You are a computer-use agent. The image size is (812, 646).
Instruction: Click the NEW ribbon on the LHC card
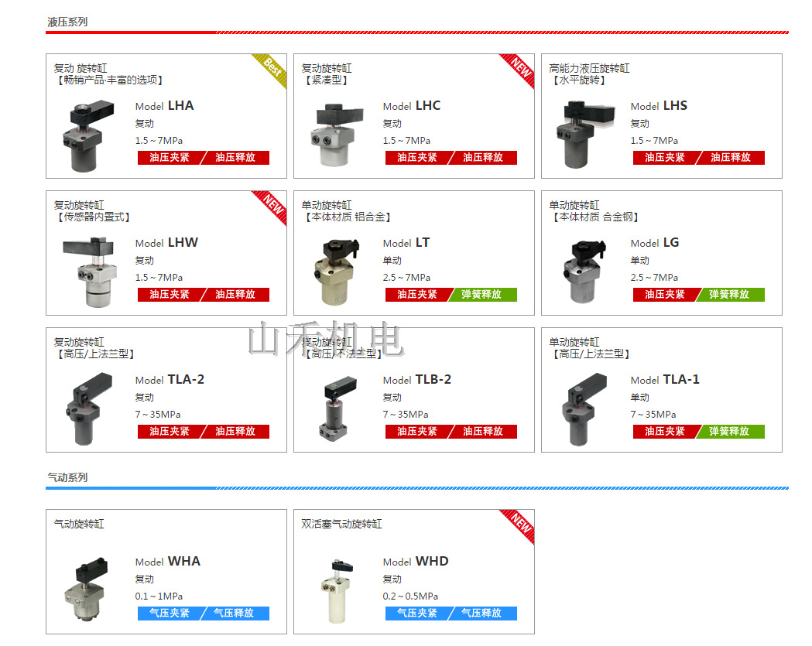(519, 70)
